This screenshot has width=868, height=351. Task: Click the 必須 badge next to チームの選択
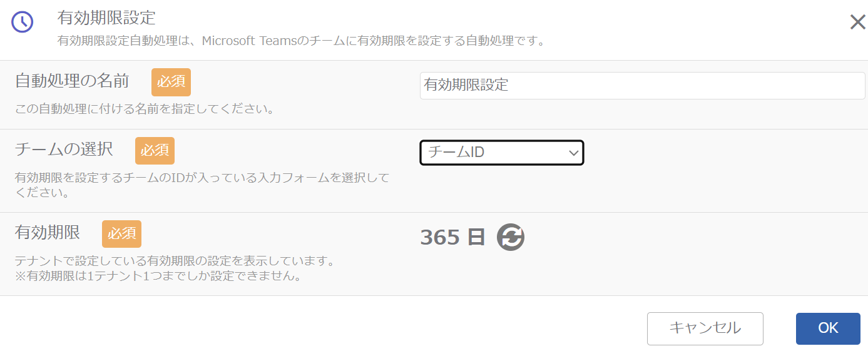pos(155,151)
